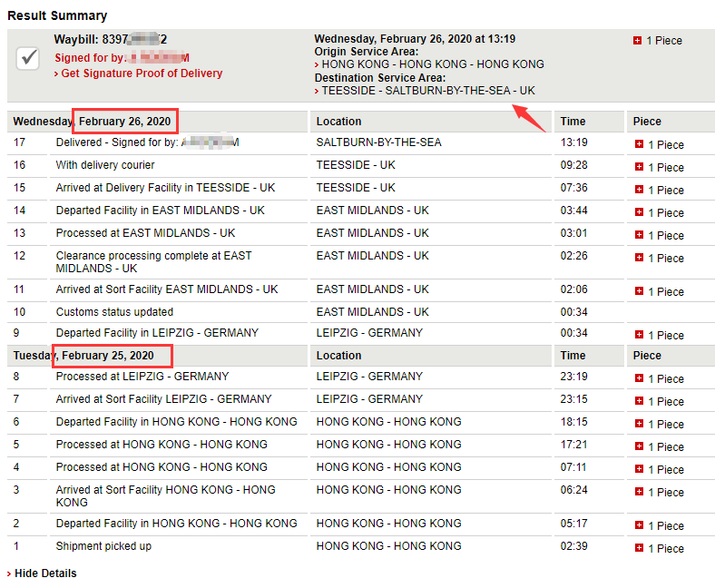The image size is (715, 588).
Task: Expand 1 Piece in waybill summary header
Action: pos(637,41)
